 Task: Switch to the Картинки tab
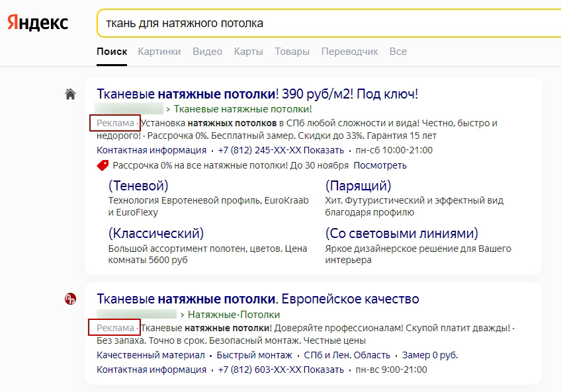click(159, 52)
